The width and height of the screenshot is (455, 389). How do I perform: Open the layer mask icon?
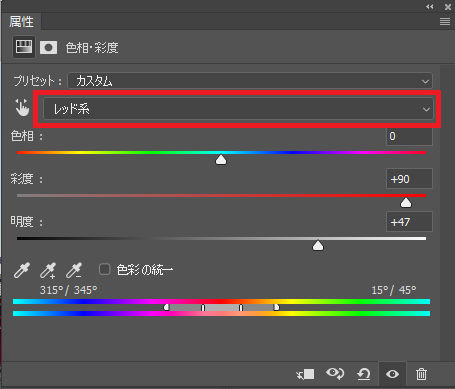pos(48,48)
